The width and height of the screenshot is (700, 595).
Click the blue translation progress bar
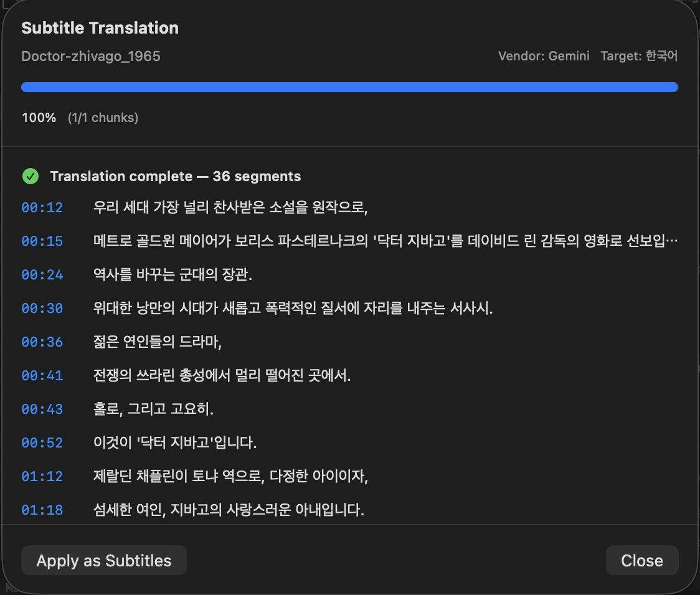[x=349, y=87]
